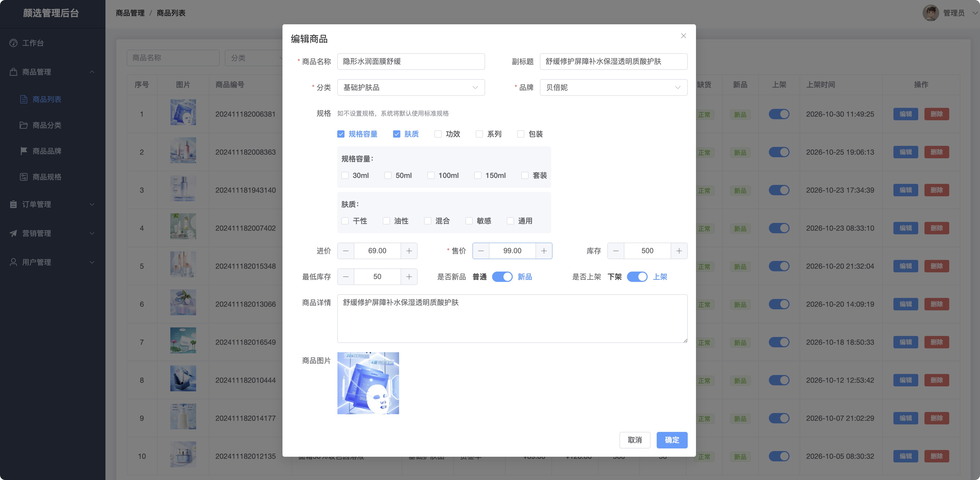Check the 混合 skin type option

tap(428, 221)
